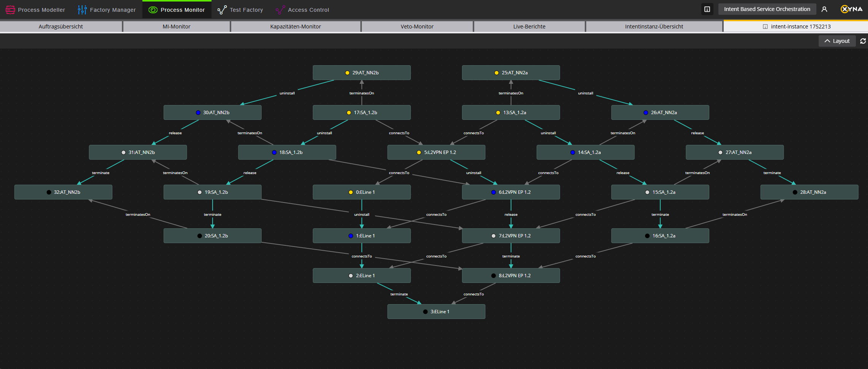Click the Factory Manager sliders icon
The width and height of the screenshot is (868, 369).
(x=82, y=10)
